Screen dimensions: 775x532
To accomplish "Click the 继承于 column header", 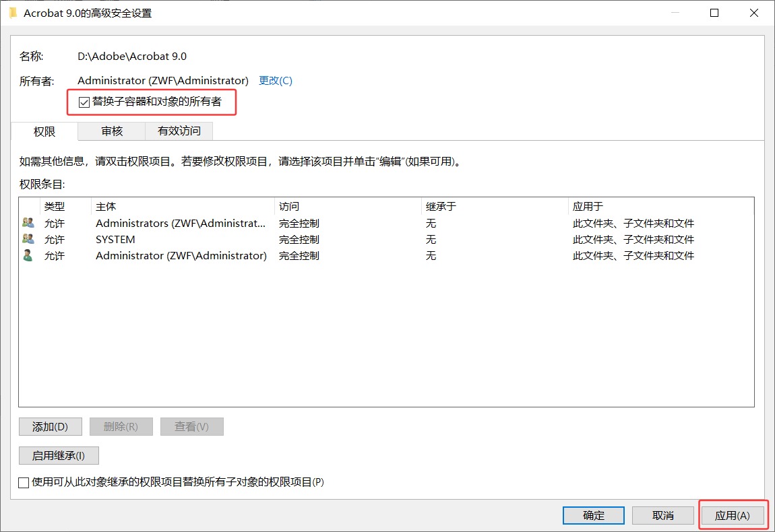I will [494, 207].
